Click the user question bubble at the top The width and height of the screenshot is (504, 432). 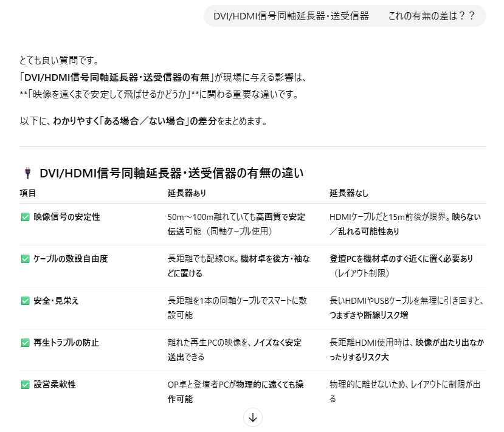pos(343,16)
